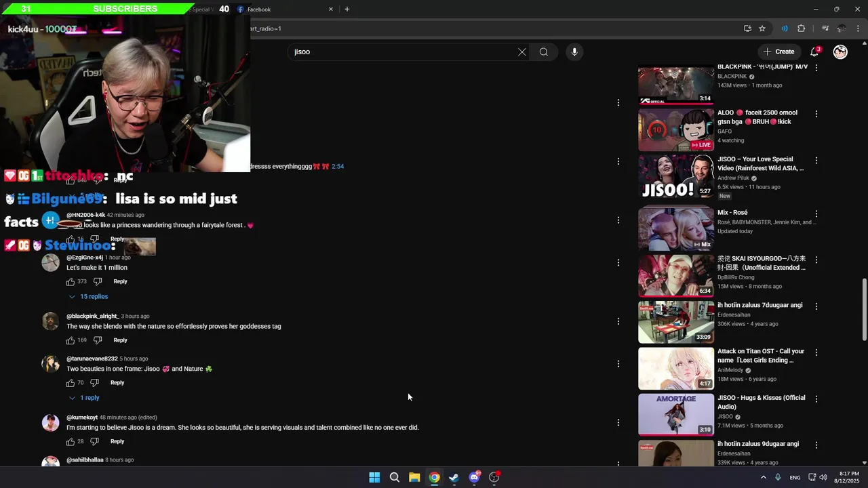Reply to @EzgiGnc-x4j comment
Screen dimensions: 868x488
tap(120, 281)
